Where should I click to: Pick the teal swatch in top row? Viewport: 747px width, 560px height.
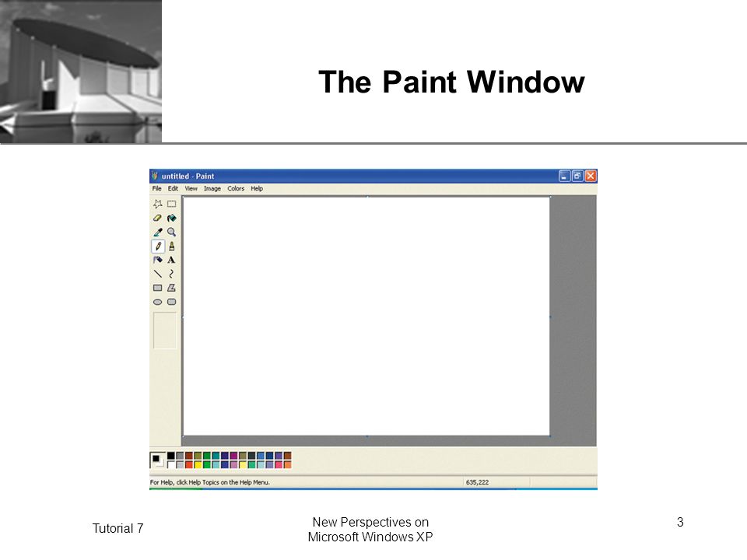[216, 456]
